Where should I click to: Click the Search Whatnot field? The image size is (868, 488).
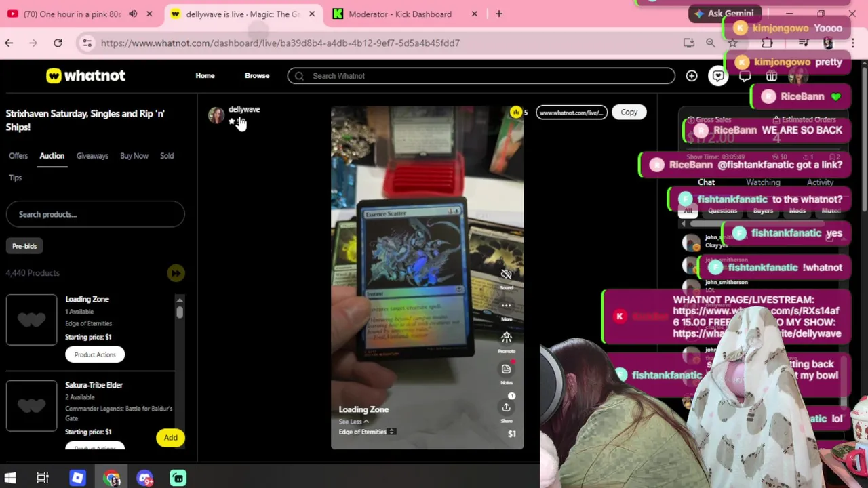(x=481, y=76)
